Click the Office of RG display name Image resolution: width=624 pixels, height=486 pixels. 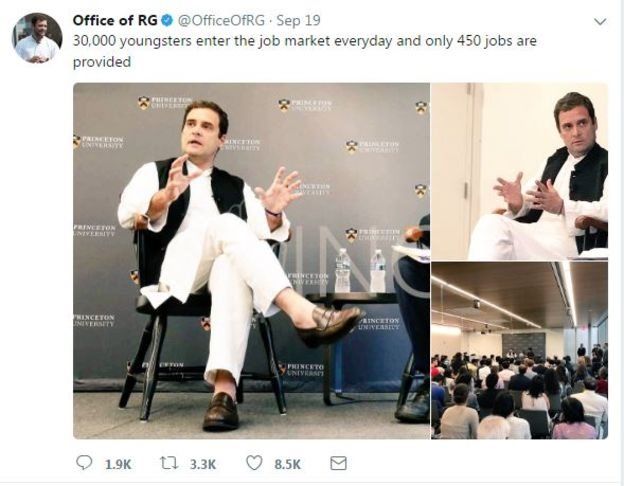coord(117,20)
